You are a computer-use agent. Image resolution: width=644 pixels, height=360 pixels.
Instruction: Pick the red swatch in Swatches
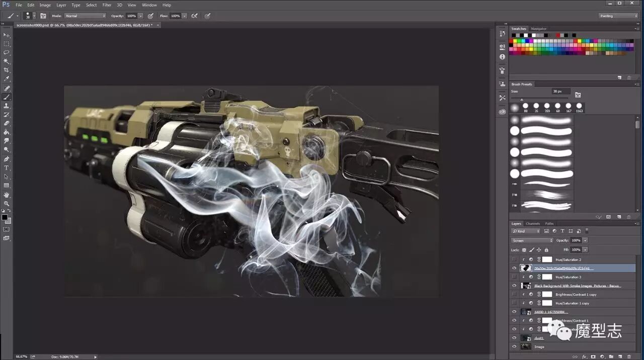(x=512, y=41)
